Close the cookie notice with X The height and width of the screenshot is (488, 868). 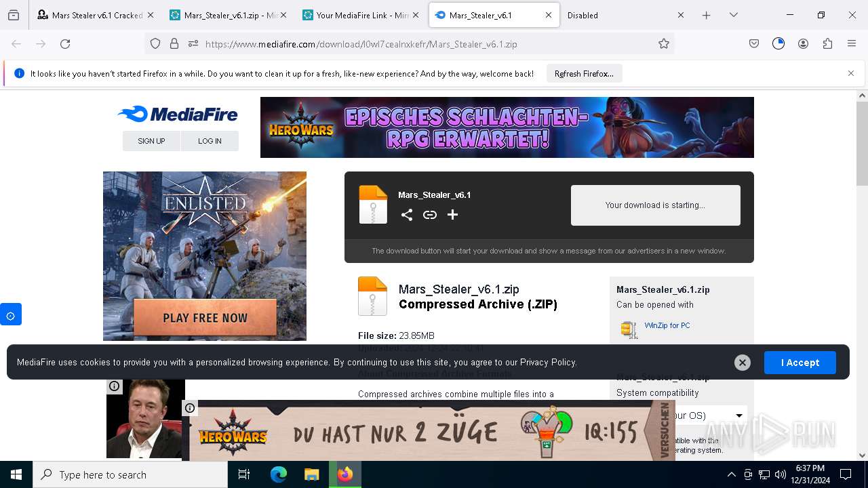743,363
